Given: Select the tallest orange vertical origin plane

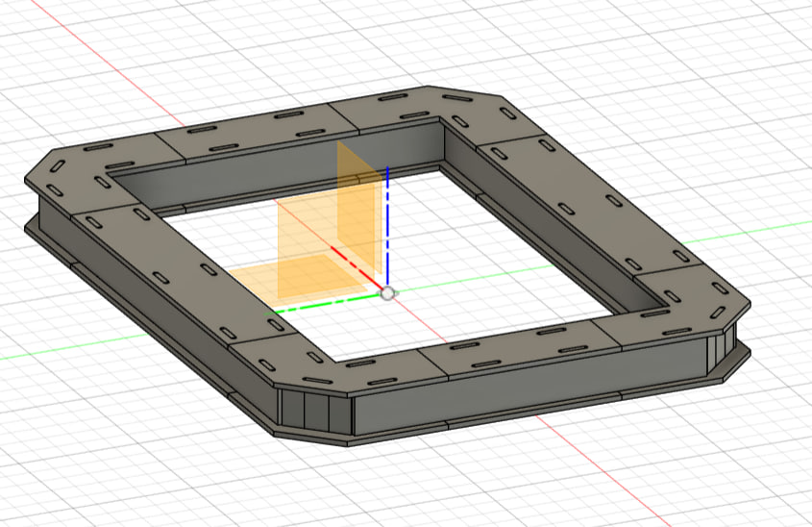Looking at the screenshot, I should coord(359,208).
